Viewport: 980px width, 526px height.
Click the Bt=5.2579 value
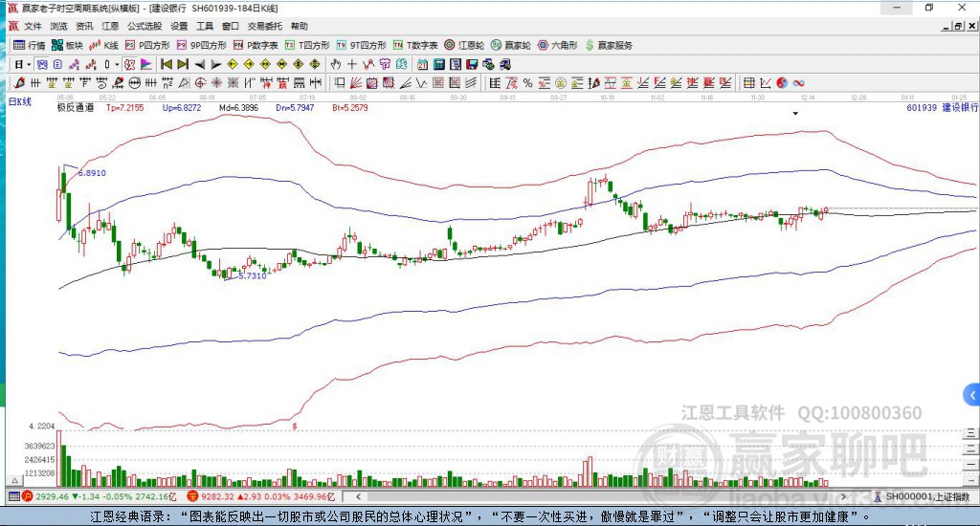tap(350, 107)
